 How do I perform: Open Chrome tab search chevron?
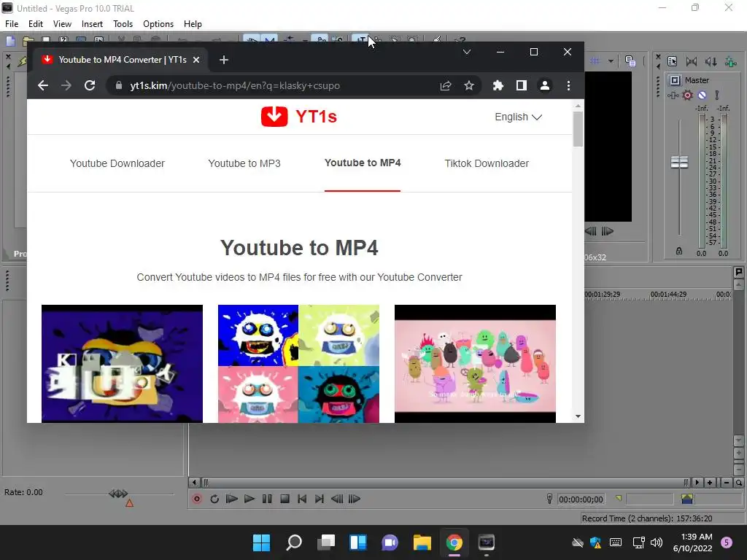tap(466, 52)
